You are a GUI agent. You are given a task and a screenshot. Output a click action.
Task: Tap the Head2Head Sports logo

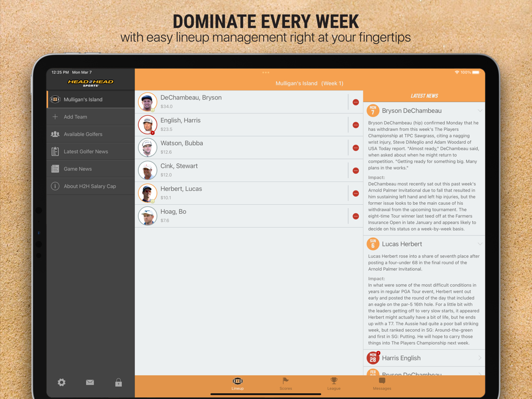(90, 83)
